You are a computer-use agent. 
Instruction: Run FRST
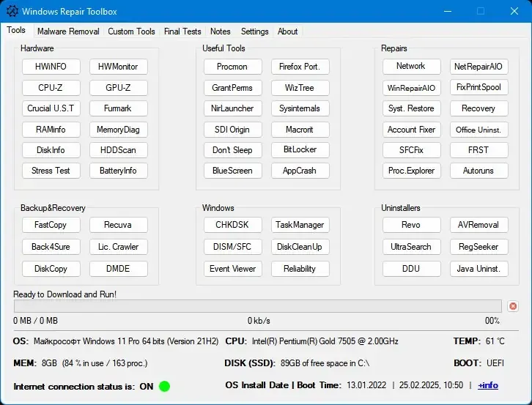click(479, 150)
